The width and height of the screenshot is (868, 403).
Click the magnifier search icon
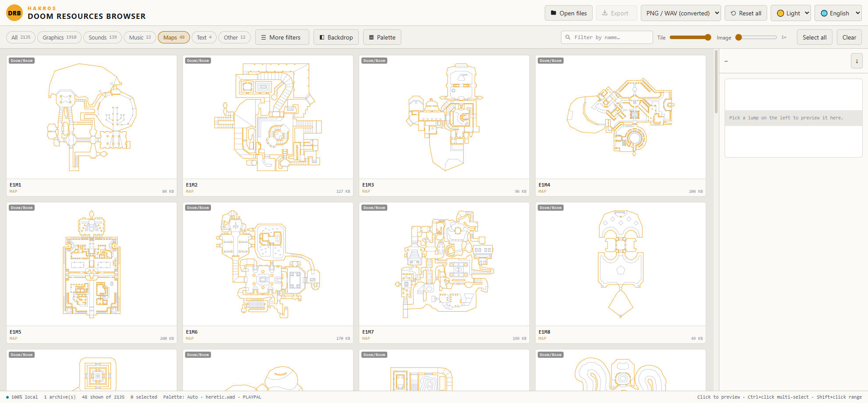point(568,37)
